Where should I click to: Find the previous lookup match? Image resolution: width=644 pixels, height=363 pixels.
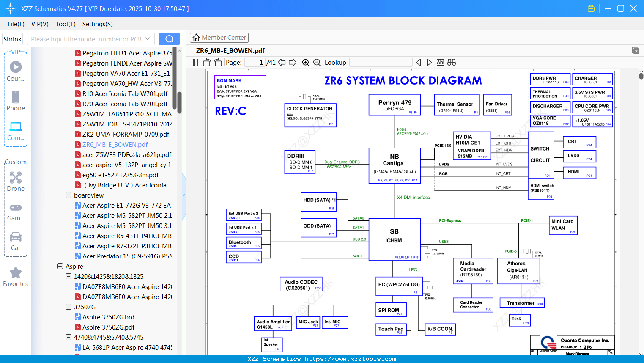[x=418, y=63]
